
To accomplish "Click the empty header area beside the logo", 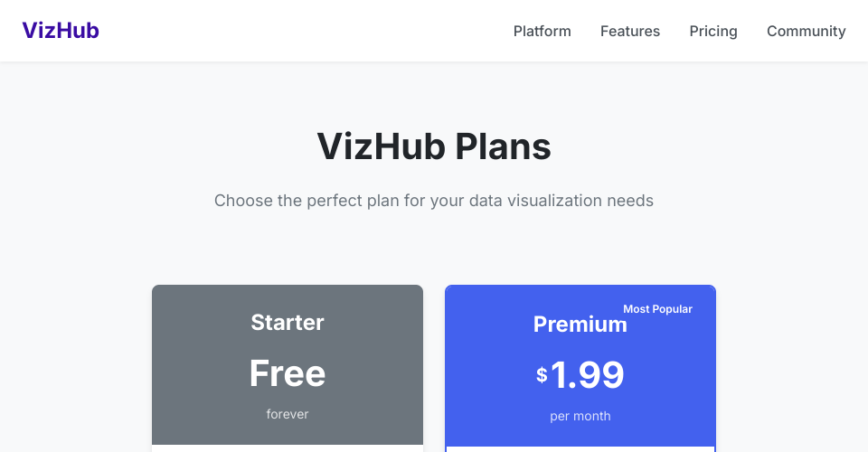I will coord(298,32).
